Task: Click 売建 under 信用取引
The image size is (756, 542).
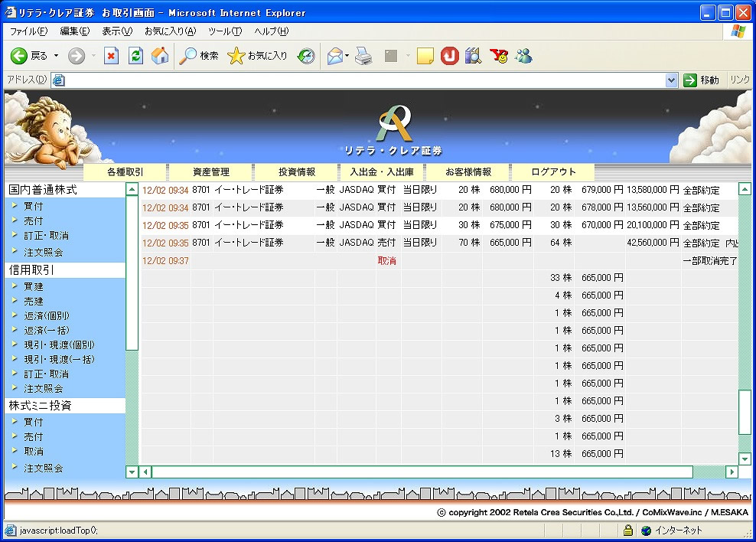Action: (33, 302)
